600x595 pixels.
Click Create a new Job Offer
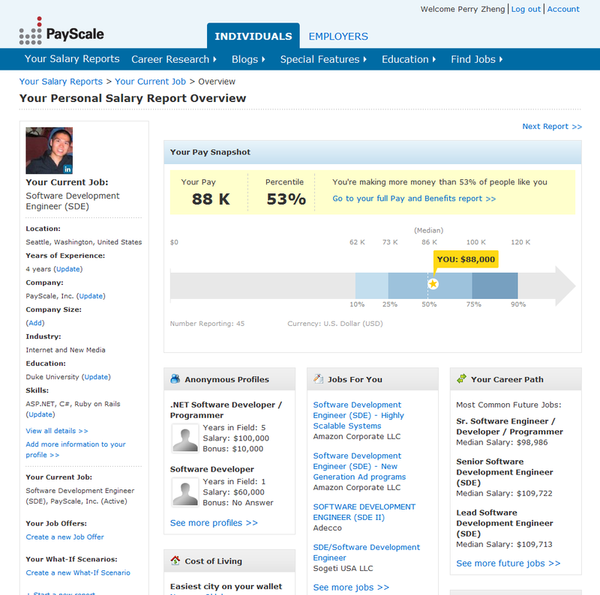point(65,536)
